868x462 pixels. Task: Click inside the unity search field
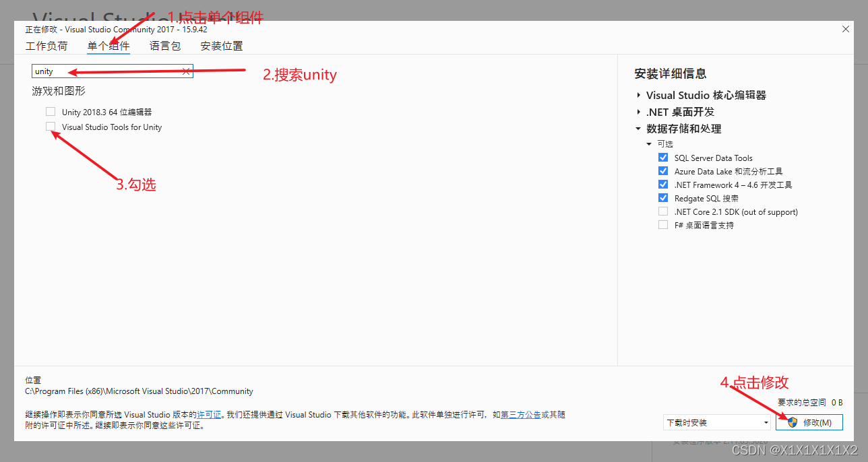tap(101, 71)
